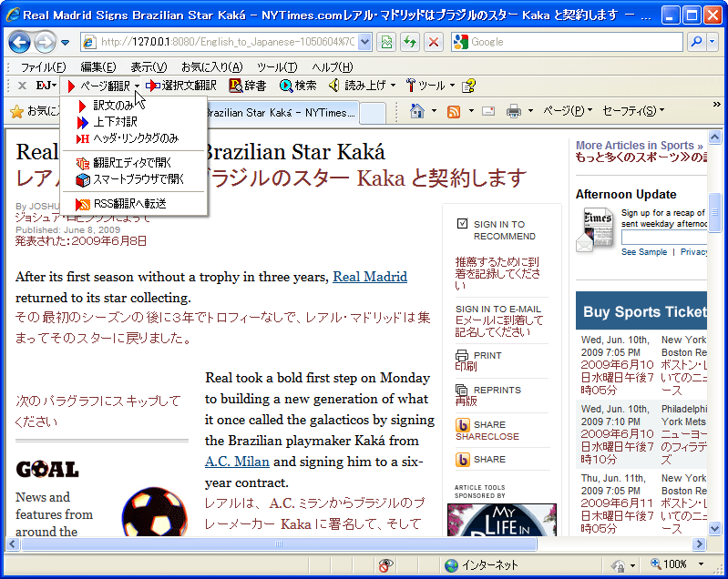
Task: Click the See Sample link
Action: [x=644, y=252]
